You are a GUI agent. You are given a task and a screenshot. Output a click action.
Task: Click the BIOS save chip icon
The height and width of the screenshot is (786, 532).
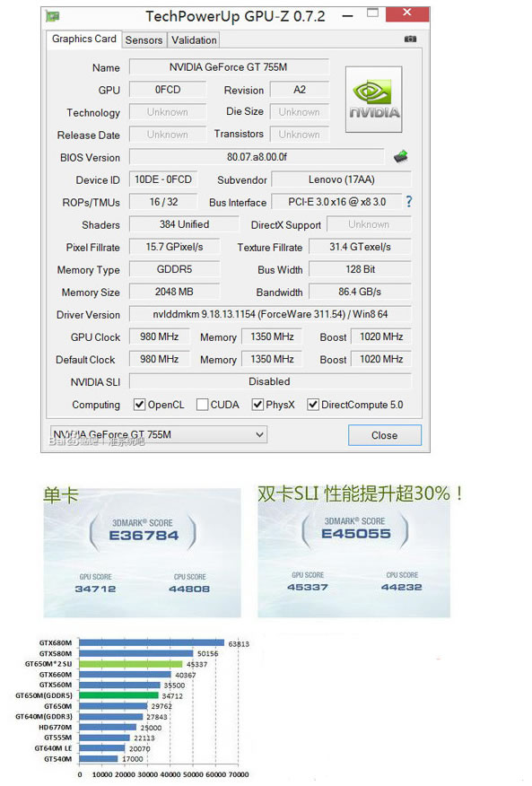pyautogui.click(x=401, y=157)
